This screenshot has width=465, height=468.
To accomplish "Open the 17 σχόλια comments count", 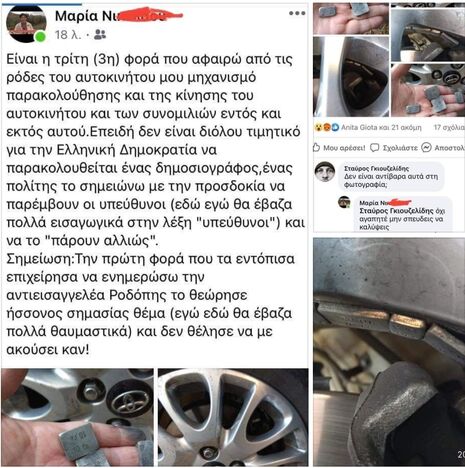I will point(449,127).
